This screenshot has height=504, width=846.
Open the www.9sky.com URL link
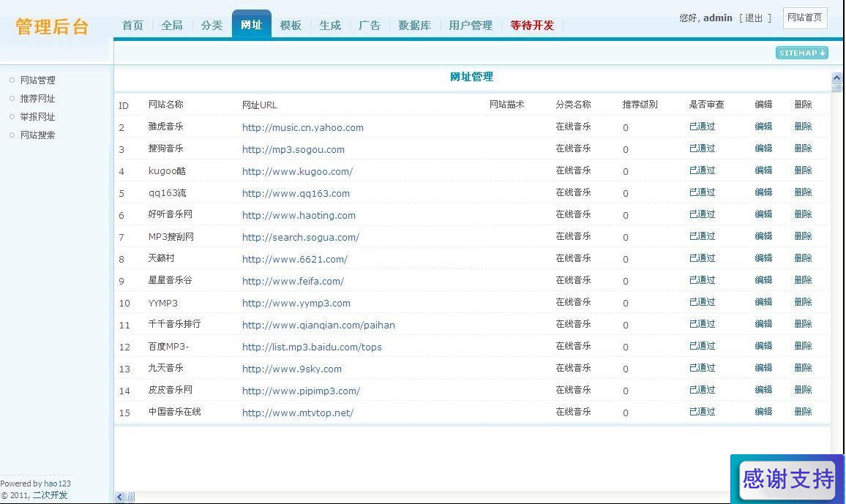coord(292,369)
